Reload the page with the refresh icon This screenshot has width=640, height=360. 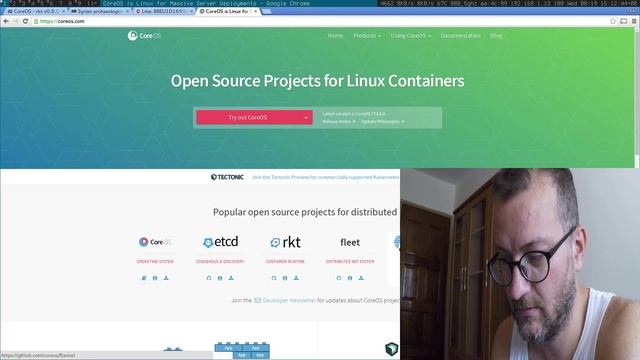tap(25, 21)
